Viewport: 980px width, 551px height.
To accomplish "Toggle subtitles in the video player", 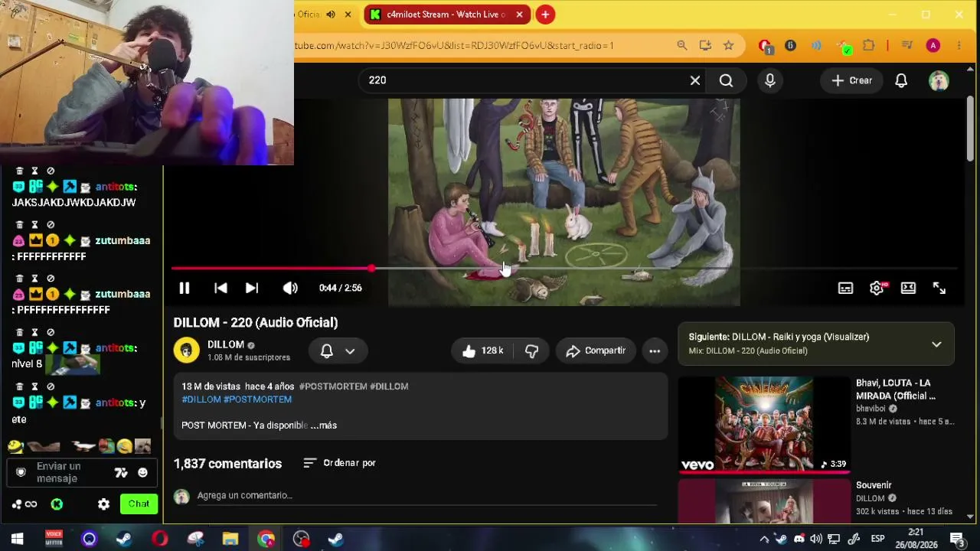I will point(845,288).
